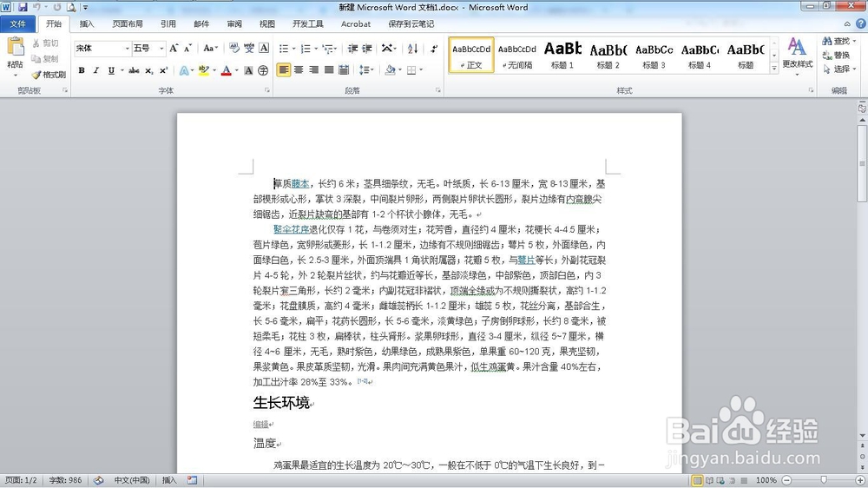The image size is (868, 488).
Task: Click the Multilevel List icon
Action: [328, 49]
